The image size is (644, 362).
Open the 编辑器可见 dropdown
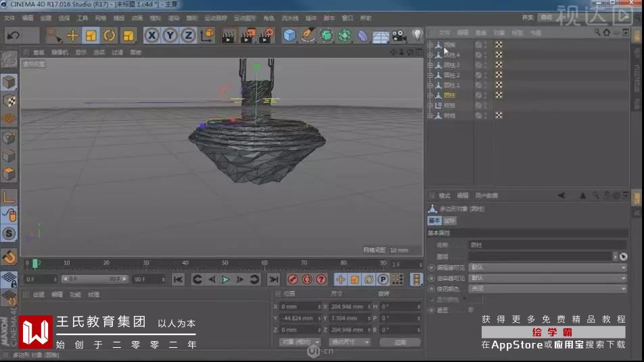click(x=547, y=267)
